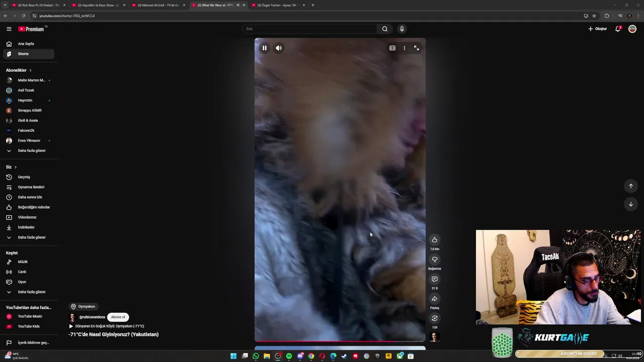The image size is (644, 362).
Task: Switch to Hayrettin ile Kaos Show tab
Action: coord(98,5)
